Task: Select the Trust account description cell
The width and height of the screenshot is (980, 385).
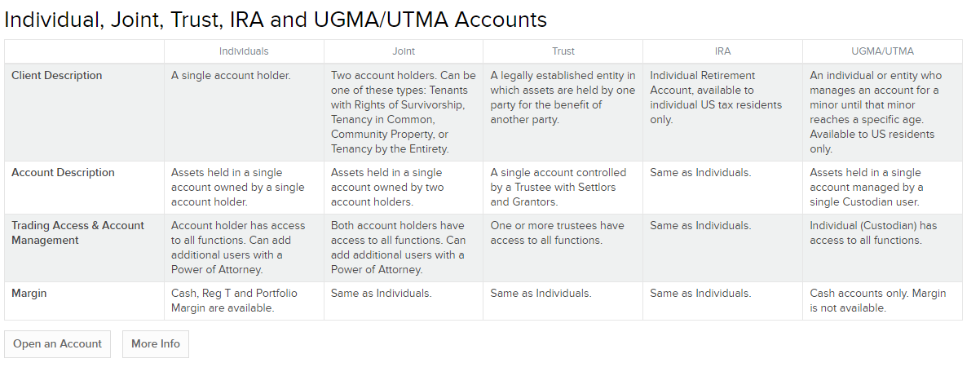Action: [558, 188]
